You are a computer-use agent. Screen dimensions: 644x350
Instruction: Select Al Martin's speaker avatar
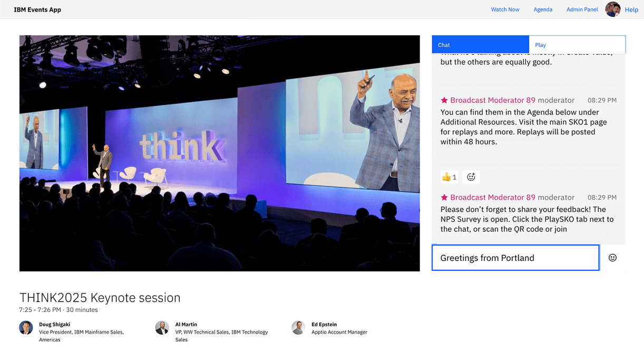point(162,328)
